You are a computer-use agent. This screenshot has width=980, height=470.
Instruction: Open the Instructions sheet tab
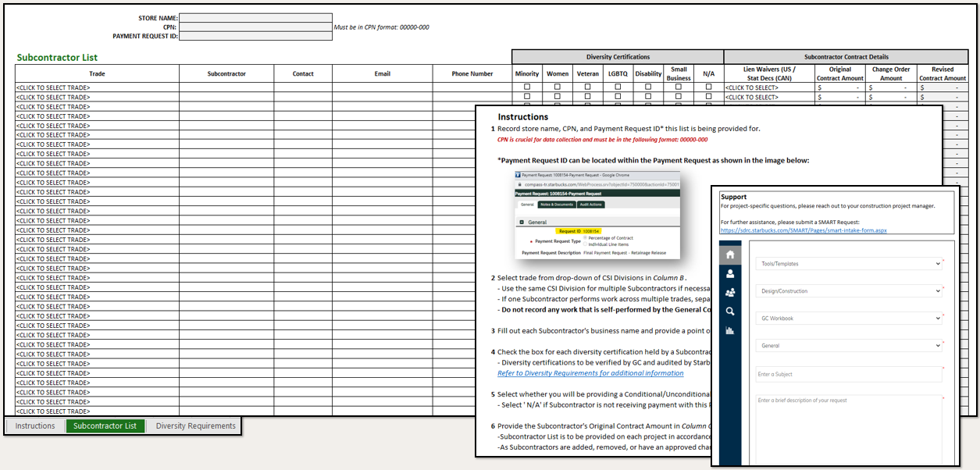(x=35, y=426)
